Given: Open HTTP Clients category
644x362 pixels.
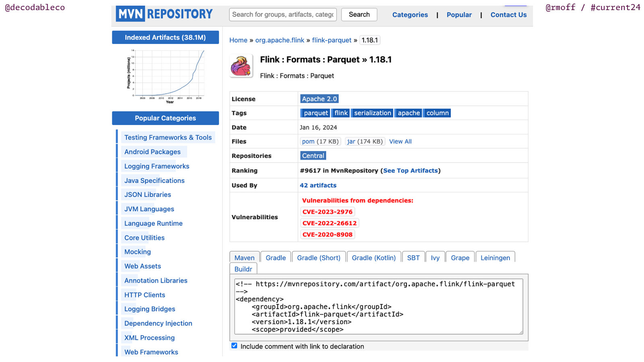Looking at the screenshot, I should coord(144,295).
